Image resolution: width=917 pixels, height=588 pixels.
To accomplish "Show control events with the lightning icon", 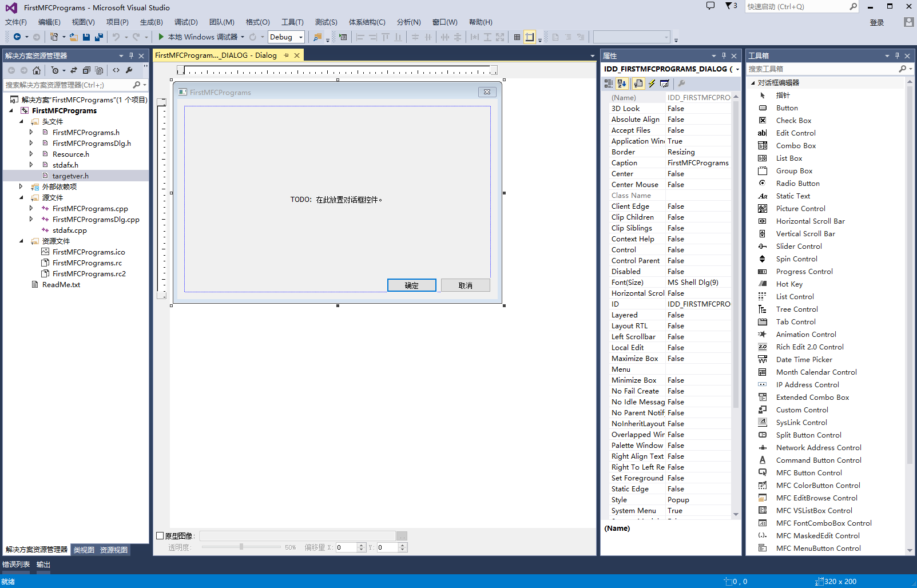I will [652, 84].
